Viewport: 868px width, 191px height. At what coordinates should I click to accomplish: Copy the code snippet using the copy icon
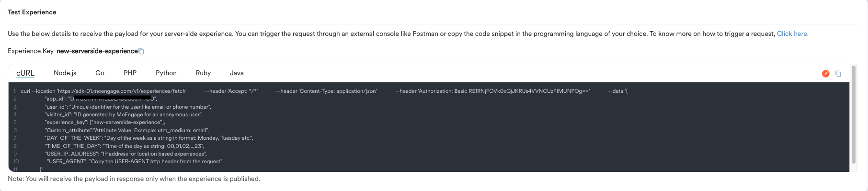(838, 73)
